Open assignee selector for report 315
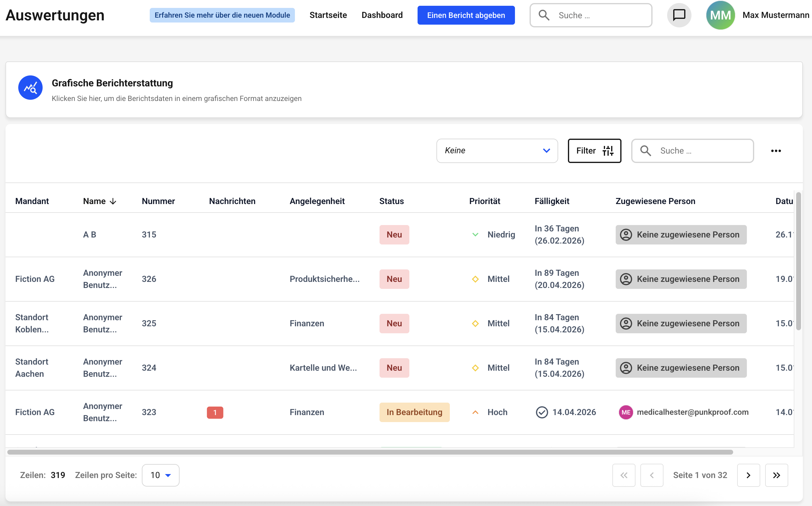This screenshot has height=506, width=812. click(681, 234)
